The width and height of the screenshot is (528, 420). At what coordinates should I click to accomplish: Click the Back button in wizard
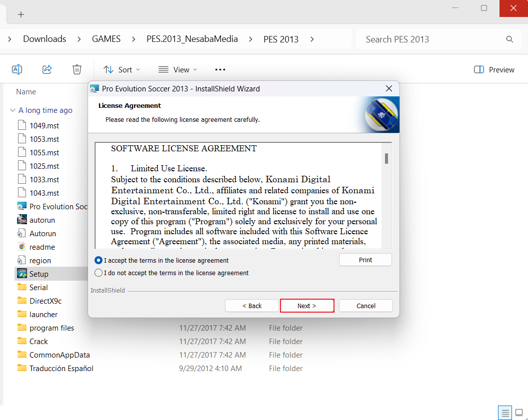pos(252,306)
